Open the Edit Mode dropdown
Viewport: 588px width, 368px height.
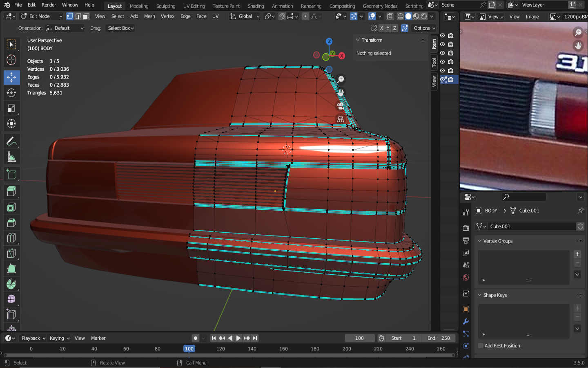(x=41, y=16)
